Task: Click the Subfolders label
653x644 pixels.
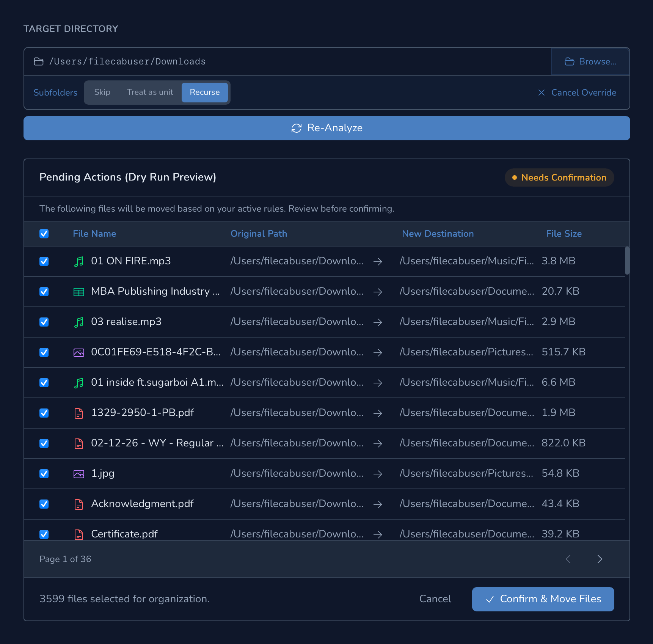Action: (55, 93)
